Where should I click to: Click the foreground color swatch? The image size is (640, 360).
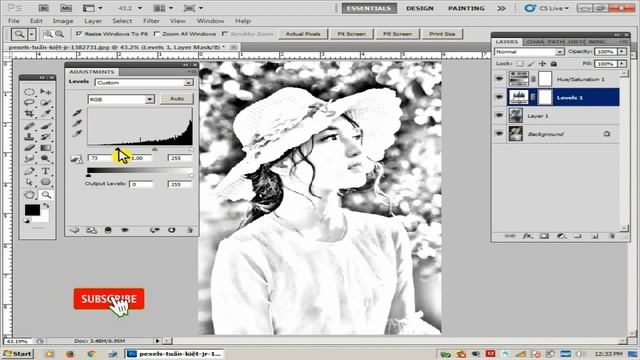point(32,210)
